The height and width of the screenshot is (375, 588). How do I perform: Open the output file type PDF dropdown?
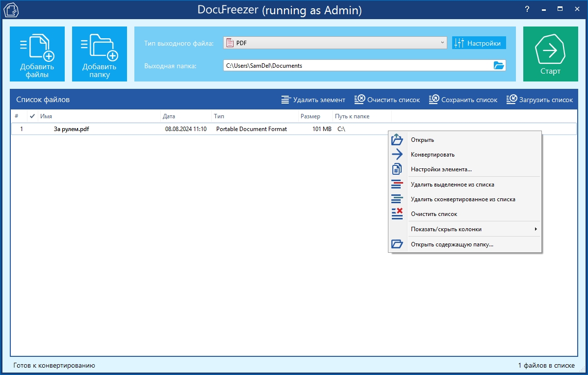tap(334, 43)
